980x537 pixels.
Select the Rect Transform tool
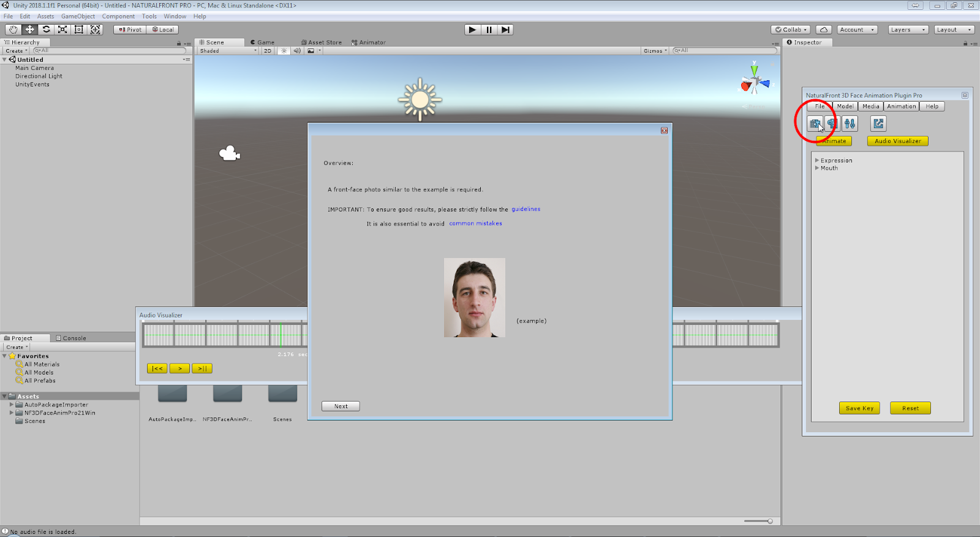(x=79, y=29)
